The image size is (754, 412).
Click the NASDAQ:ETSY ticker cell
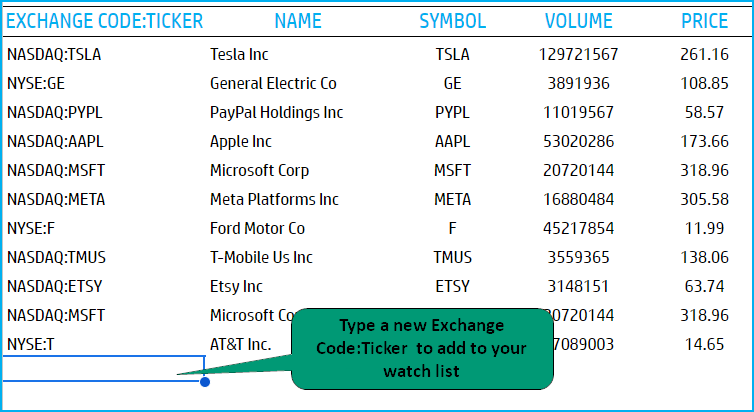pos(55,287)
